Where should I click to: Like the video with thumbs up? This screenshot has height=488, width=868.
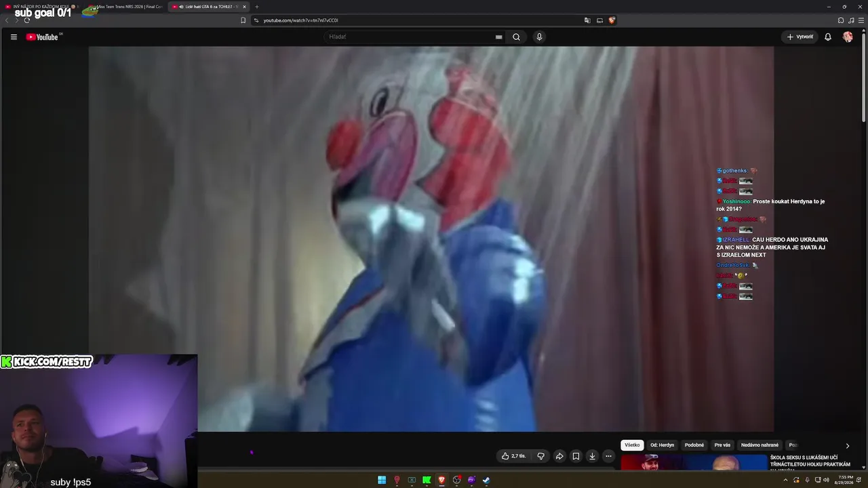(513, 456)
